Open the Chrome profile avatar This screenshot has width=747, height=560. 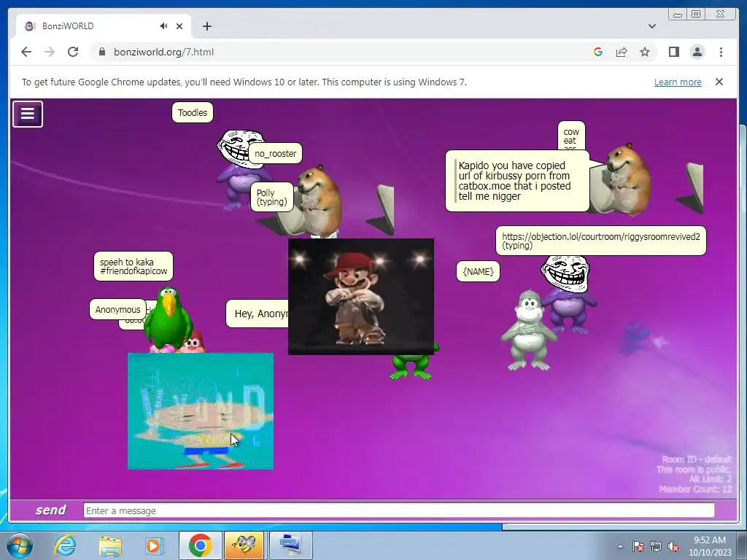(697, 52)
